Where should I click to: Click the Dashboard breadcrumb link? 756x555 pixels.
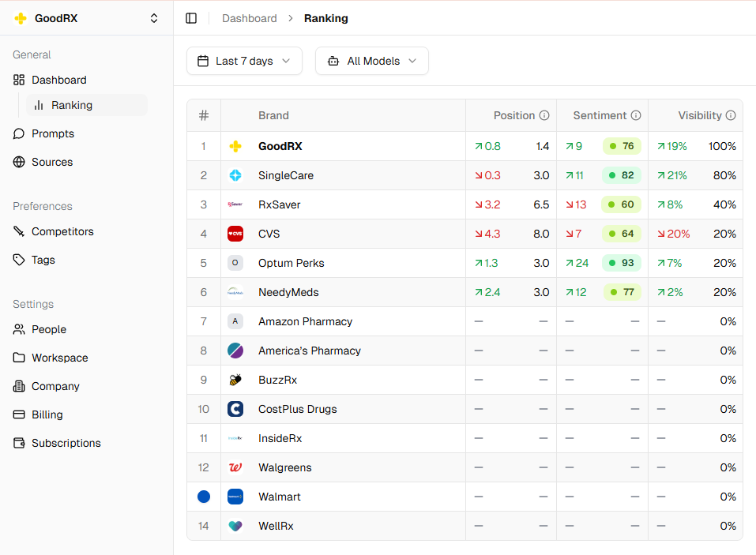pyautogui.click(x=250, y=18)
